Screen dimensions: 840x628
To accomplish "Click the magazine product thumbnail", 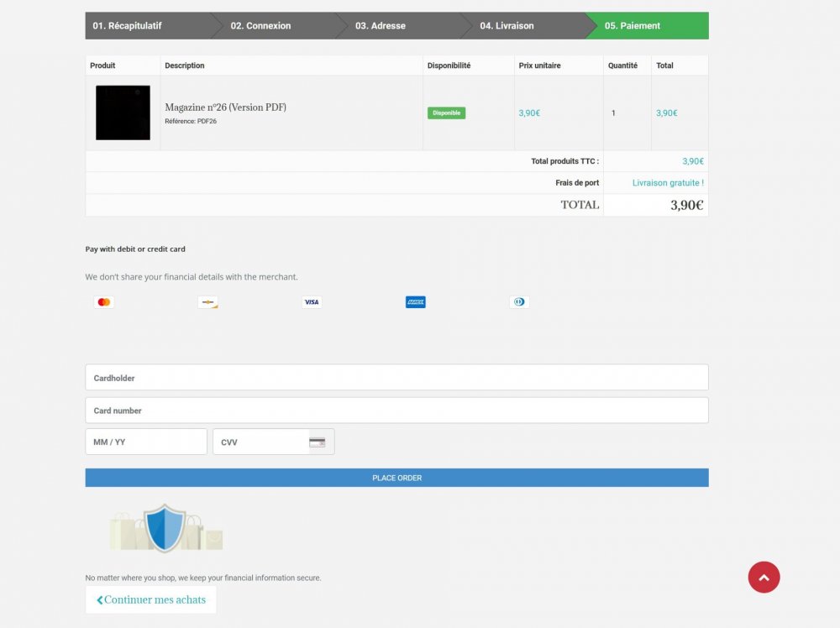I will [x=123, y=113].
